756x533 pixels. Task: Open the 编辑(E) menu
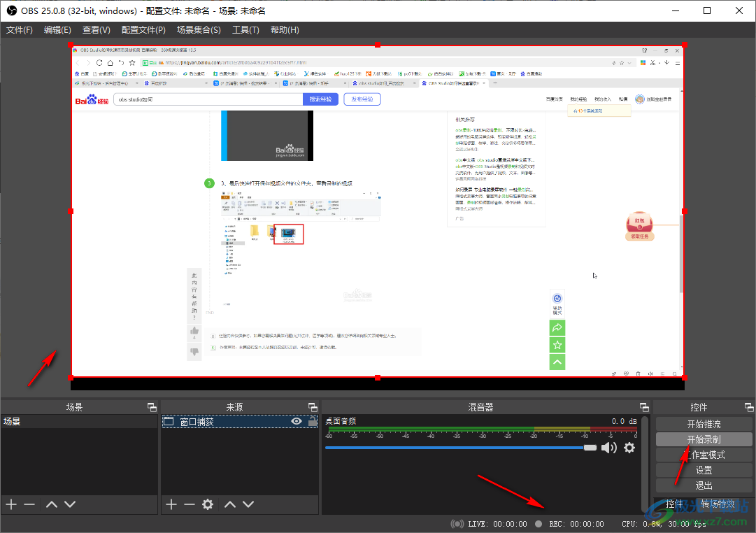57,30
